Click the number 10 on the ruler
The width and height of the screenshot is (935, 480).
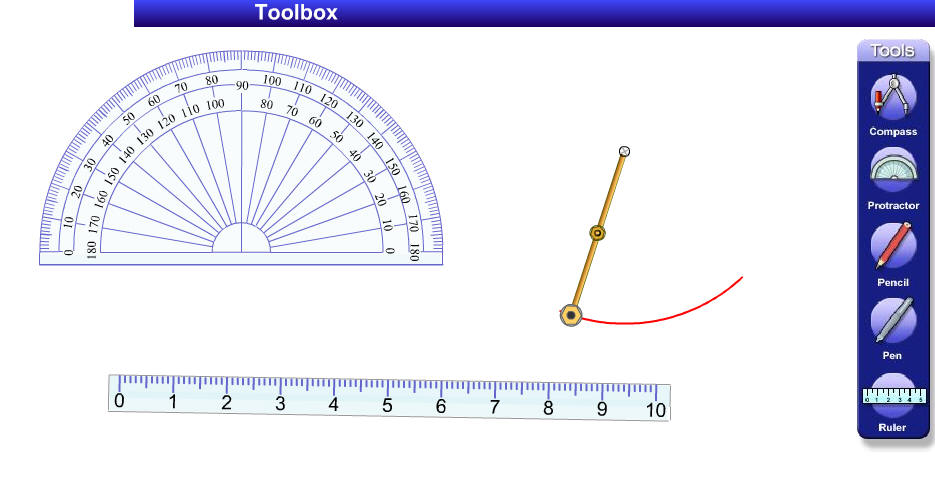[x=655, y=410]
